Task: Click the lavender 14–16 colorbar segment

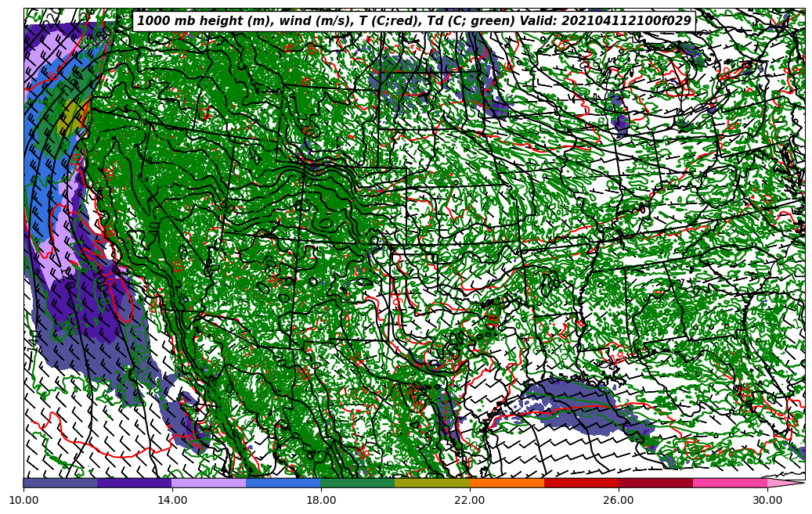Action: click(x=209, y=483)
